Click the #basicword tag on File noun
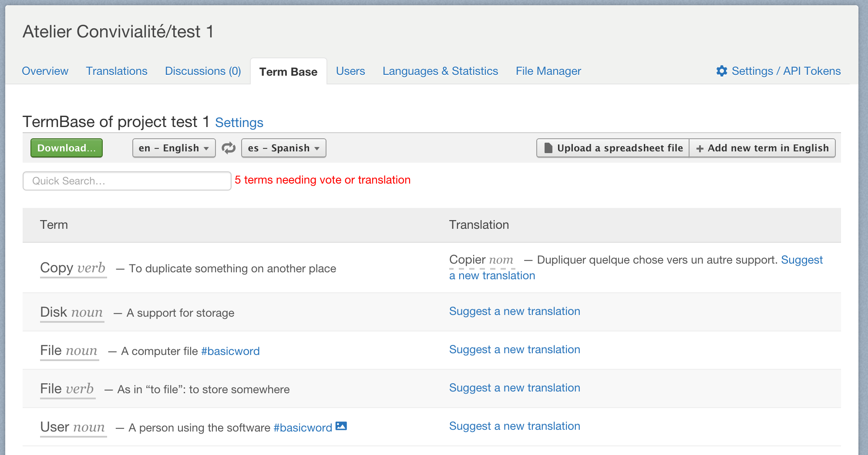868x455 pixels. coord(230,351)
